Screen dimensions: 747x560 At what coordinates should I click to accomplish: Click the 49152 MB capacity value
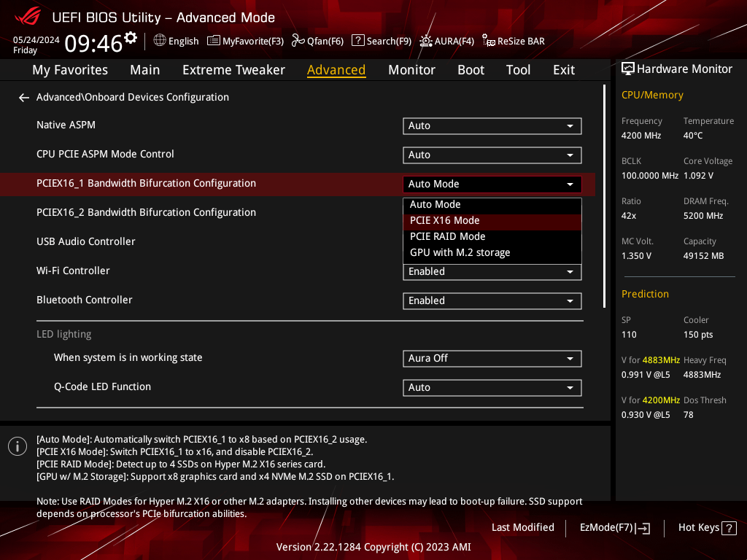704,256
